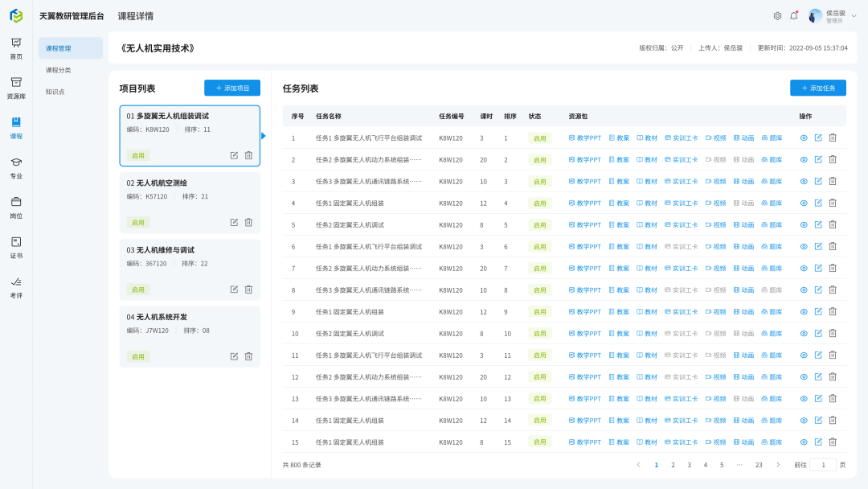Viewport: 868px width, 489px height.
Task: Open 资源库 in the left sidebar
Action: click(x=16, y=88)
